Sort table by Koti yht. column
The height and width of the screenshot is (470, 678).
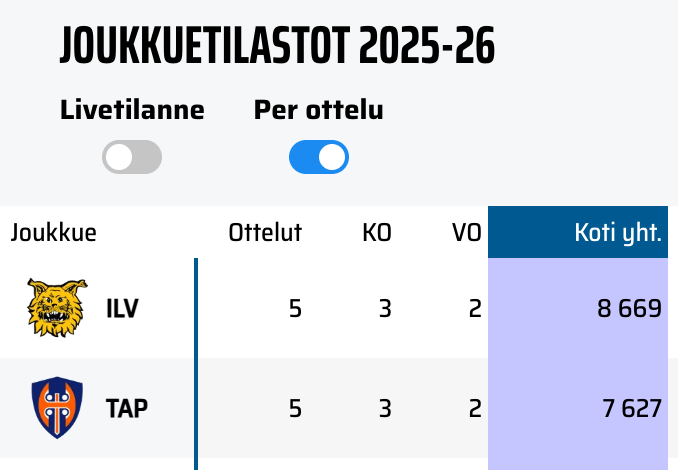(x=617, y=234)
